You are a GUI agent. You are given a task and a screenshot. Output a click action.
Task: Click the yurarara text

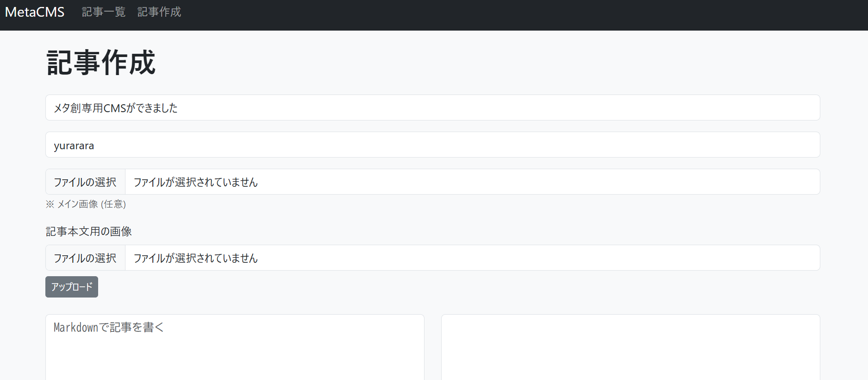pos(74,146)
